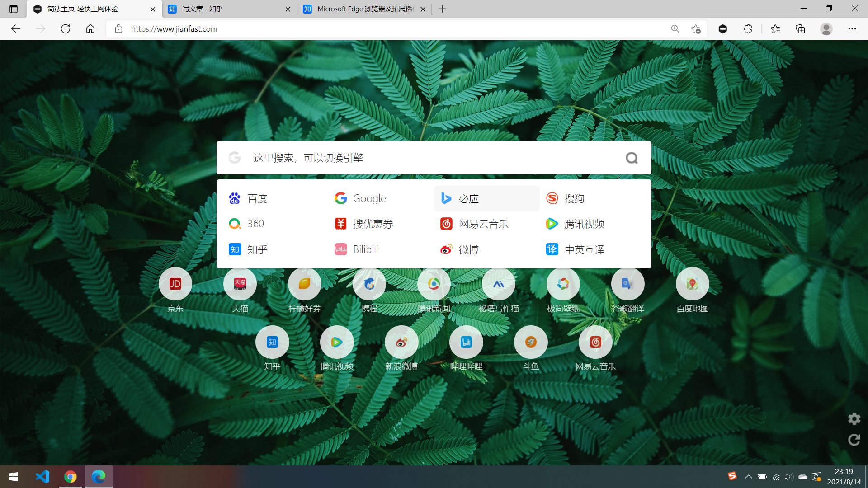Viewport: 868px width, 488px height.
Task: Select 中英互译 search option
Action: pos(592,249)
